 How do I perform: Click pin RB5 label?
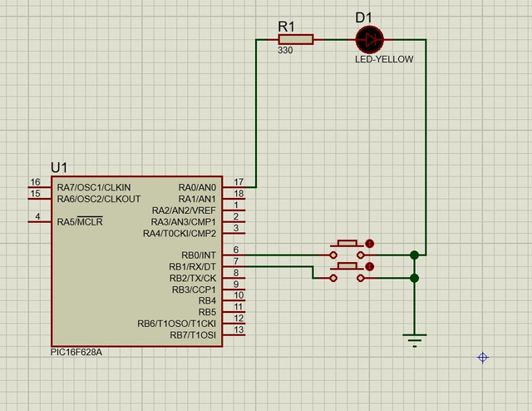[x=207, y=312]
